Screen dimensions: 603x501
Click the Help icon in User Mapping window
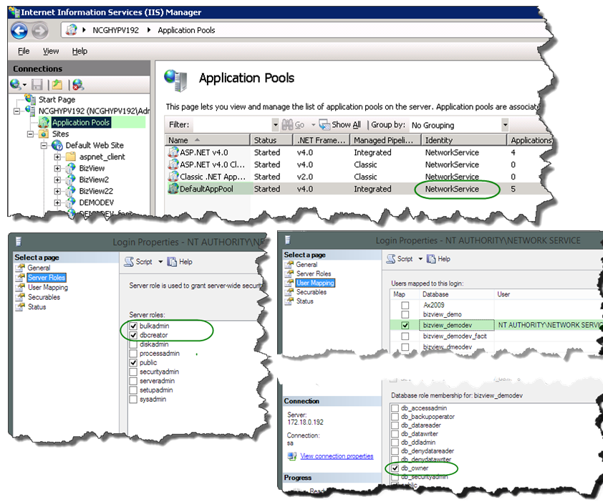(431, 259)
